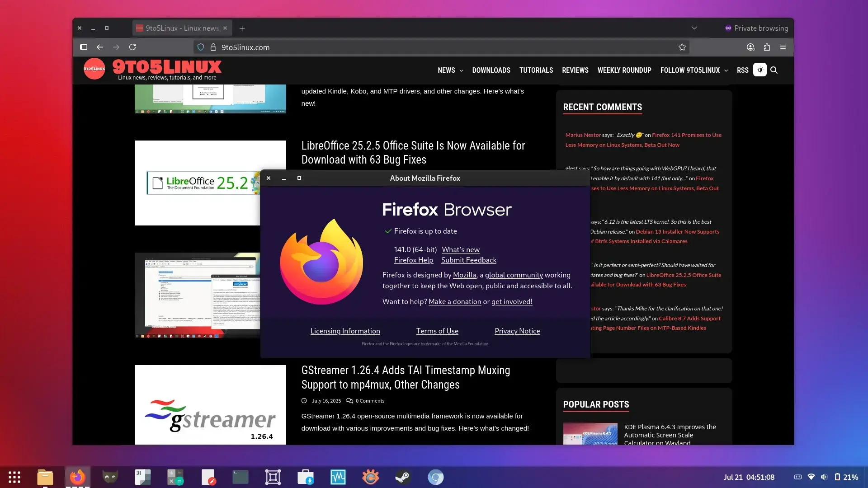Open Firefox extensions puzzle icon
Viewport: 868px width, 488px height.
(x=767, y=47)
